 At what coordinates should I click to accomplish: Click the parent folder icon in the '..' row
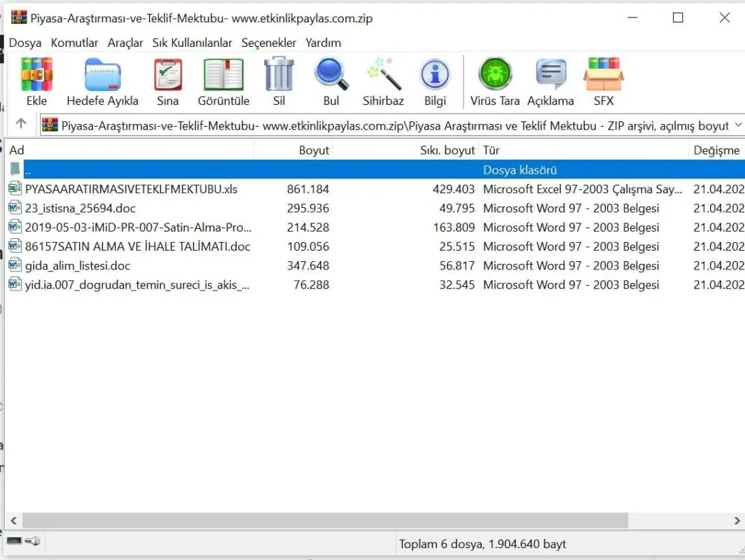pos(15,169)
